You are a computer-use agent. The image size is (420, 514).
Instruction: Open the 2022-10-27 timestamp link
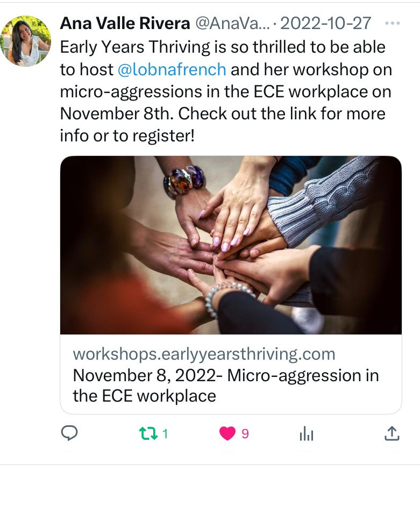point(325,24)
